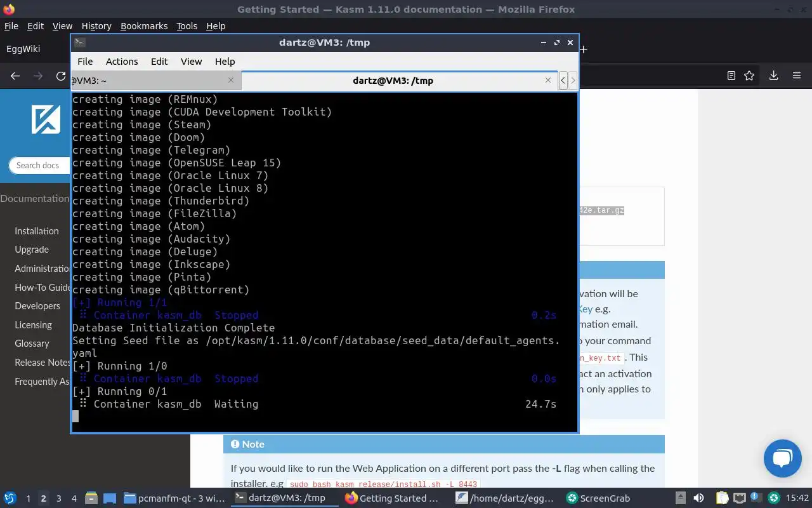Select the dartz@VM3: /tmp terminal tab
Viewport: 812px width, 508px height.
coord(399,80)
